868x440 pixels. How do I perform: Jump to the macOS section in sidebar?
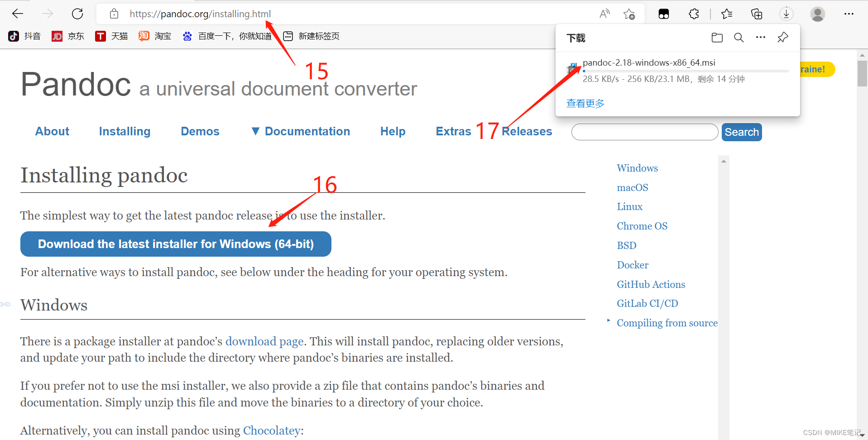(x=633, y=187)
